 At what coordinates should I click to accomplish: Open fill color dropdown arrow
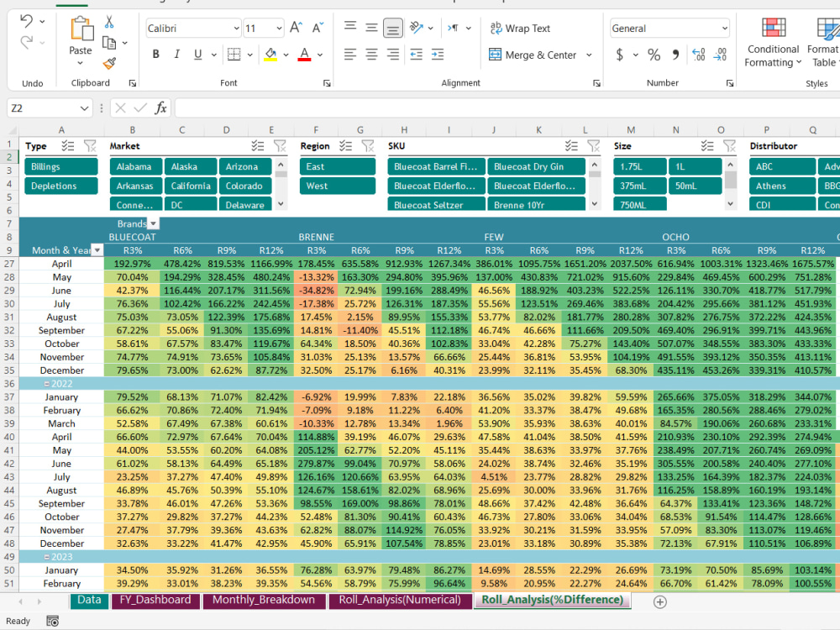coord(286,55)
